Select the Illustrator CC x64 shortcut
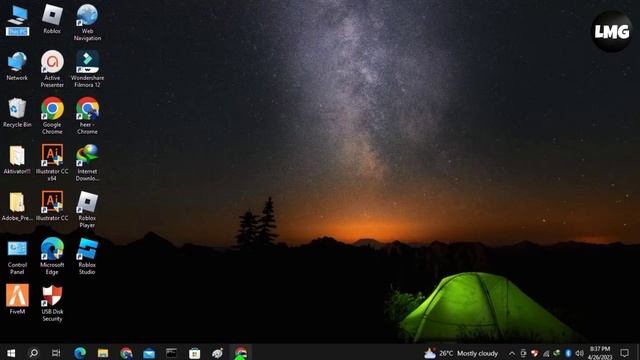The height and width of the screenshot is (360, 640). (x=52, y=162)
